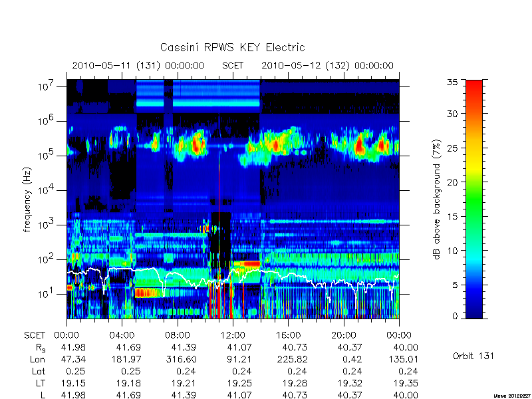The height and width of the screenshot is (399, 532).
Task: Select the 16:00 time tick label
Action: coord(288,336)
